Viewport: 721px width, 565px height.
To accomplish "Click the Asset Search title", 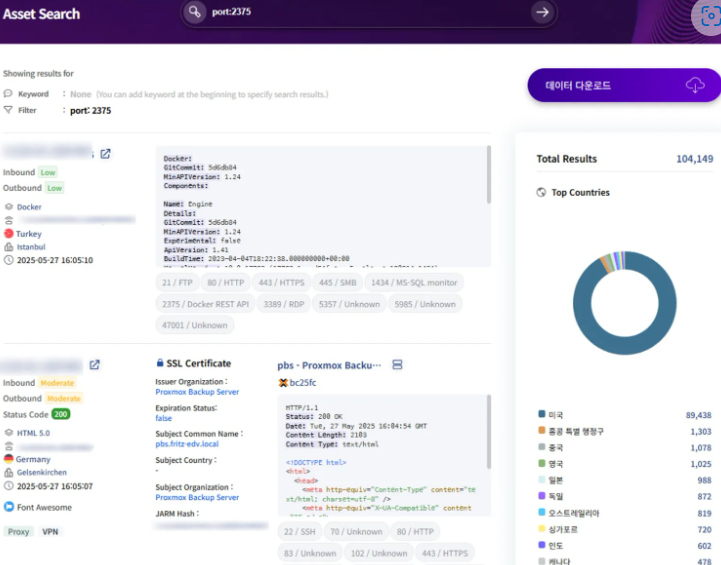I will pos(41,14).
